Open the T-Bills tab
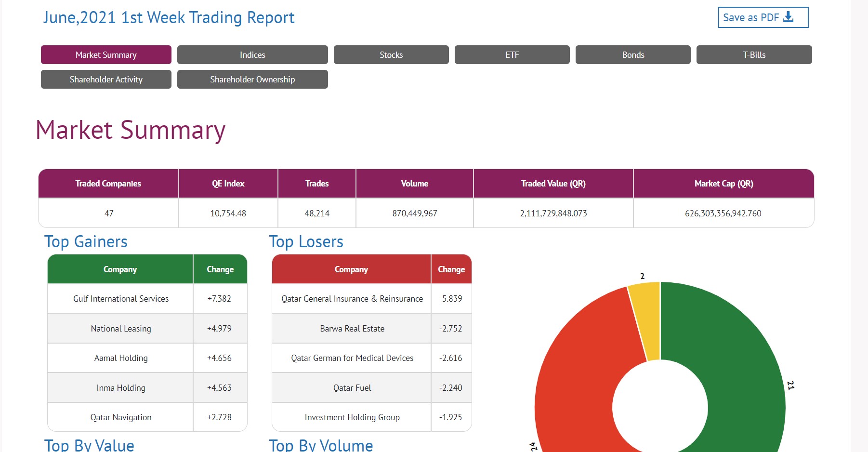Viewport: 868px width, 452px height. pyautogui.click(x=754, y=55)
